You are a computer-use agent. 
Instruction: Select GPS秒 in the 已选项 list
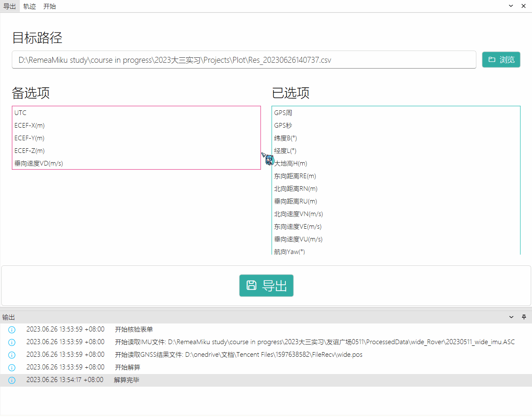pos(396,126)
